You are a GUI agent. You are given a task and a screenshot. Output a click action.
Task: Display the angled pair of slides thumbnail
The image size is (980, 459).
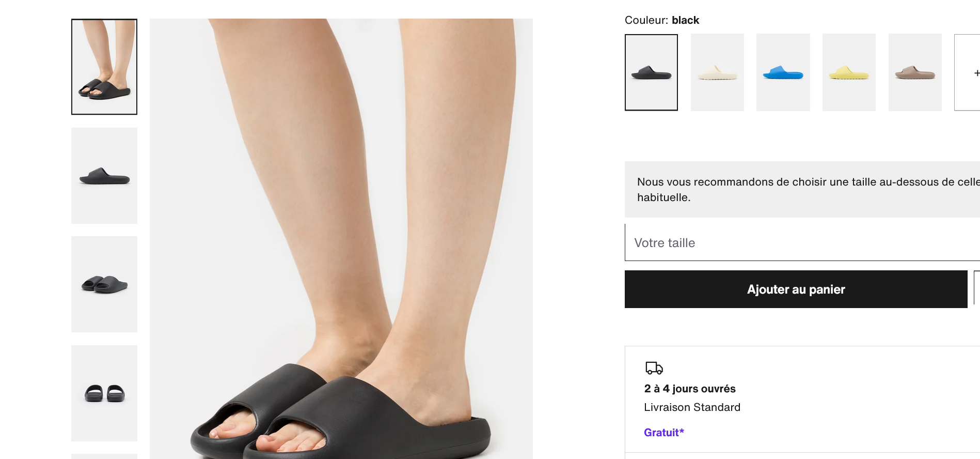click(104, 284)
